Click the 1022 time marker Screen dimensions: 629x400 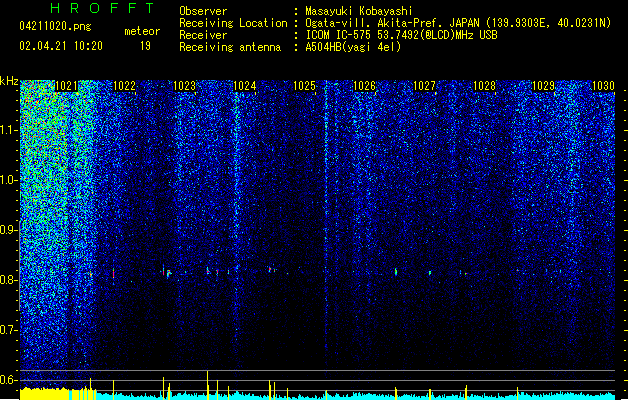125,86
